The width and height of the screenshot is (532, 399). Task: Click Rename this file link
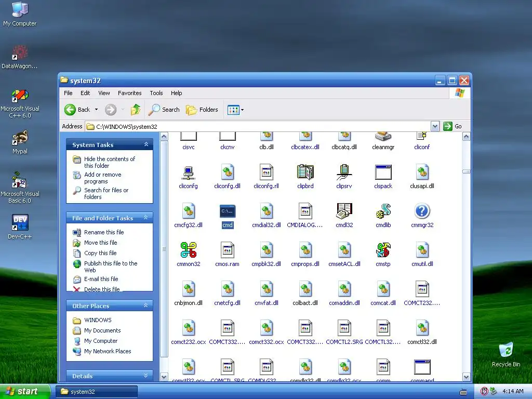[104, 232]
